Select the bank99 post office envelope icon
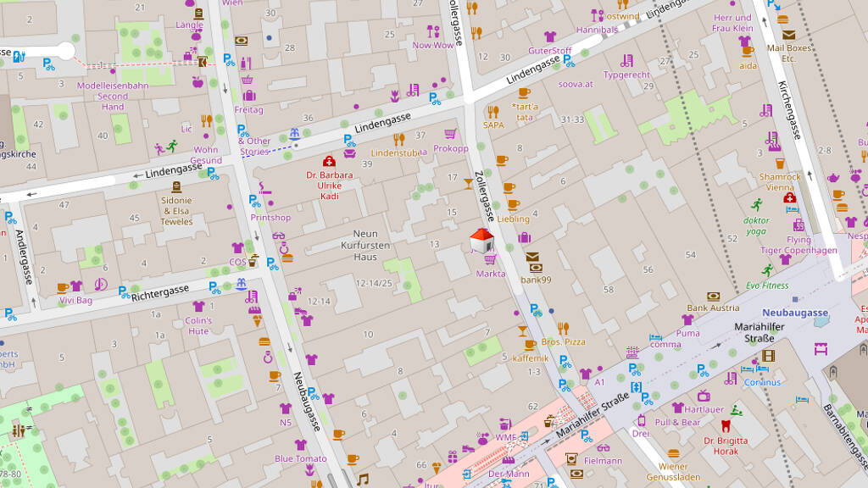Viewport: 868px width, 488px height. tap(532, 258)
